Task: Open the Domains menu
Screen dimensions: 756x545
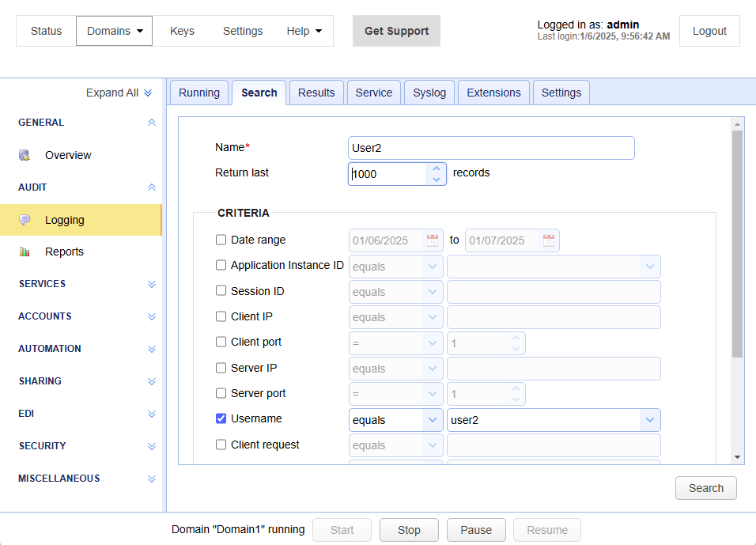Action: click(x=115, y=31)
